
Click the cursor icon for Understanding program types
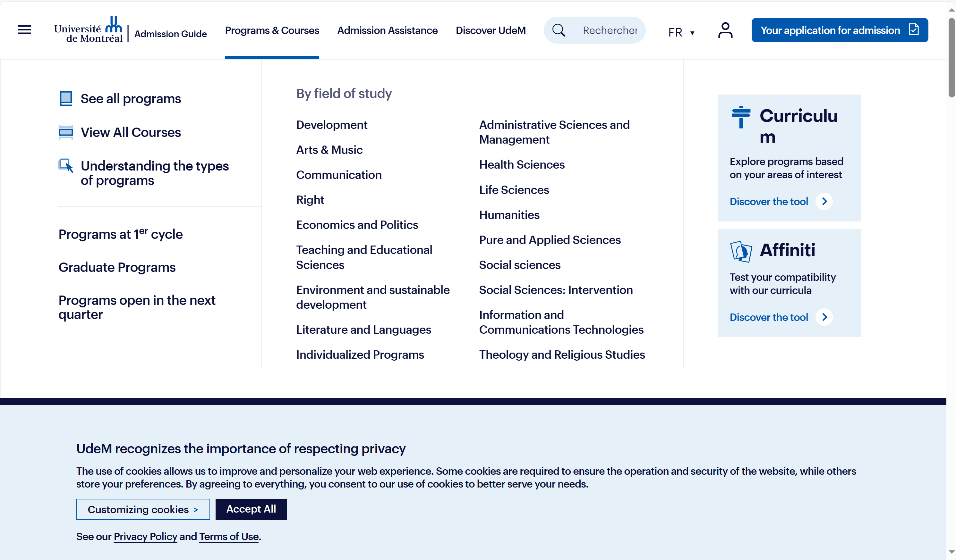(66, 166)
